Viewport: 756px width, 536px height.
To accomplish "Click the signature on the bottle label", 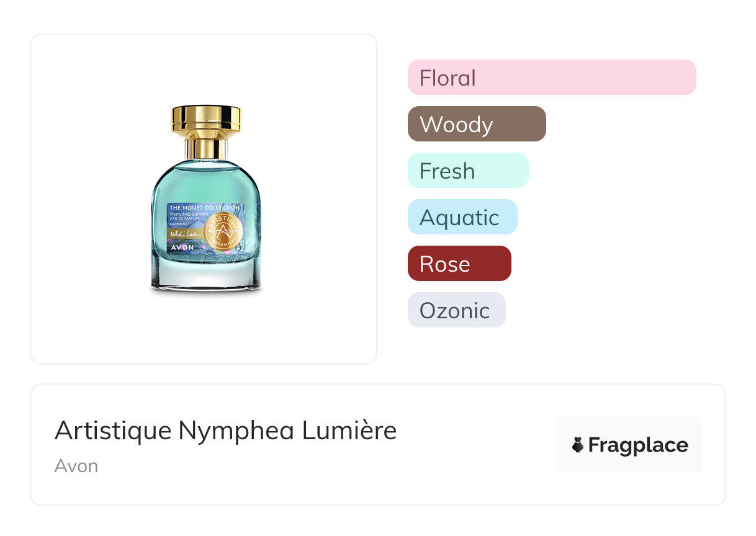I will 184,233.
